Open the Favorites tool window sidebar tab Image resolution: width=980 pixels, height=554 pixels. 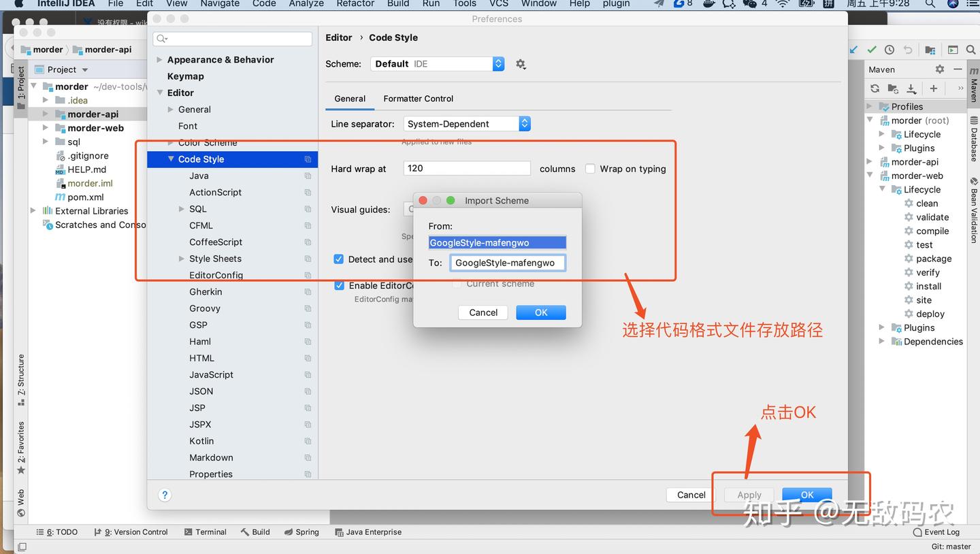pyautogui.click(x=21, y=448)
